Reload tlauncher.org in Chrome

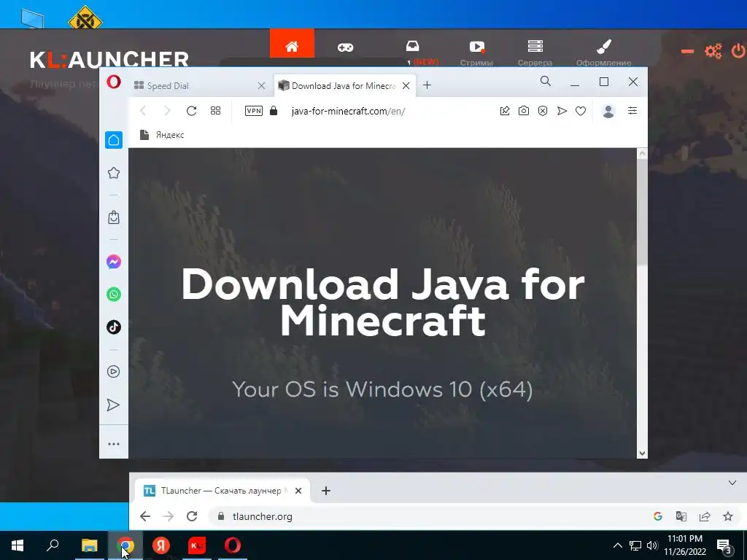(x=192, y=516)
